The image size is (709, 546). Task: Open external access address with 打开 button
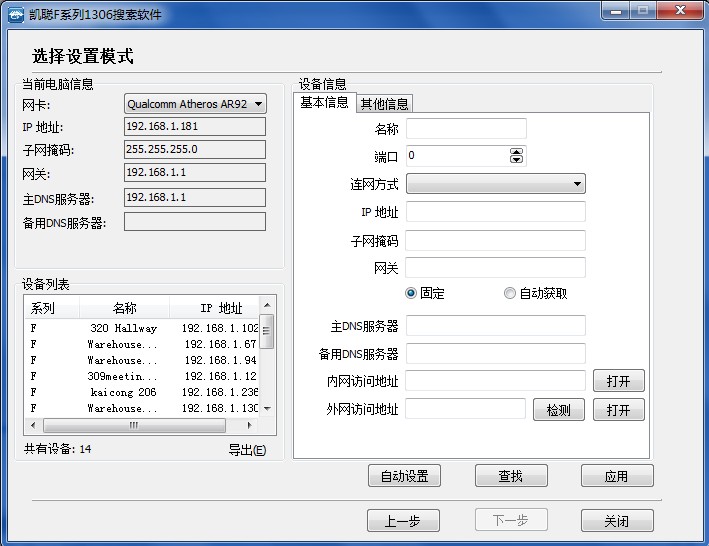(x=619, y=410)
